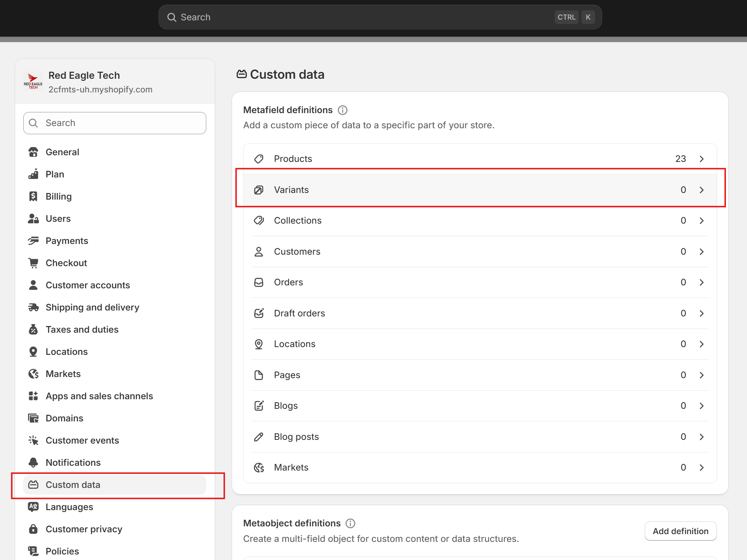
Task: Click the Variants icon in metafield list
Action: (259, 190)
